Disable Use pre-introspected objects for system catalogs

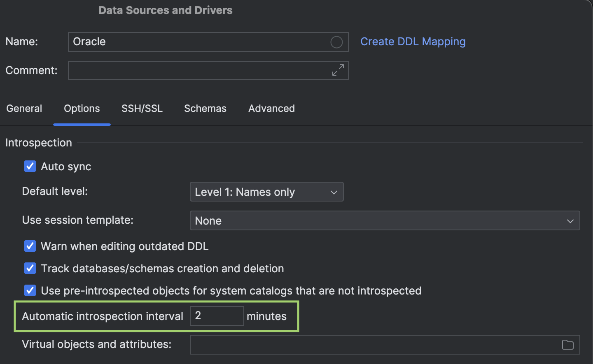pos(30,290)
